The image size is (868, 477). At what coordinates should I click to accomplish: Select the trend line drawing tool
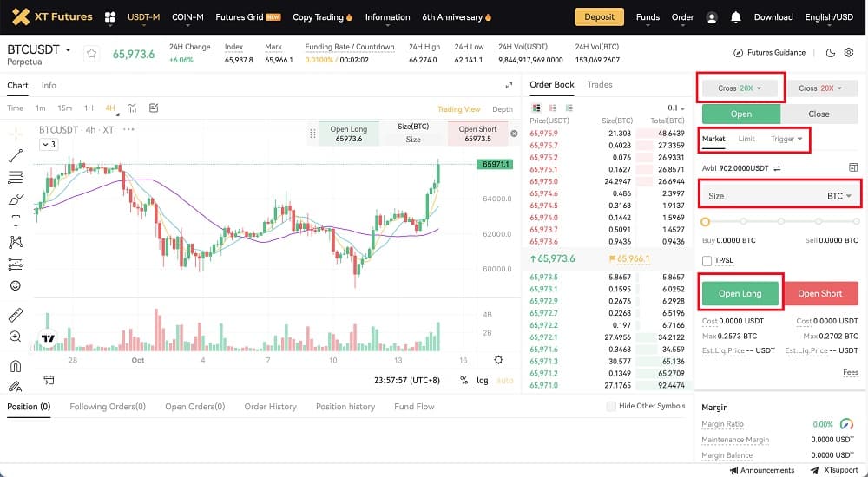tap(16, 156)
